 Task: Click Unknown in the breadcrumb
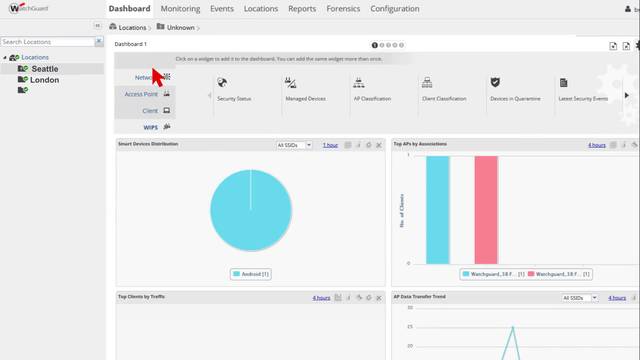coord(180,28)
